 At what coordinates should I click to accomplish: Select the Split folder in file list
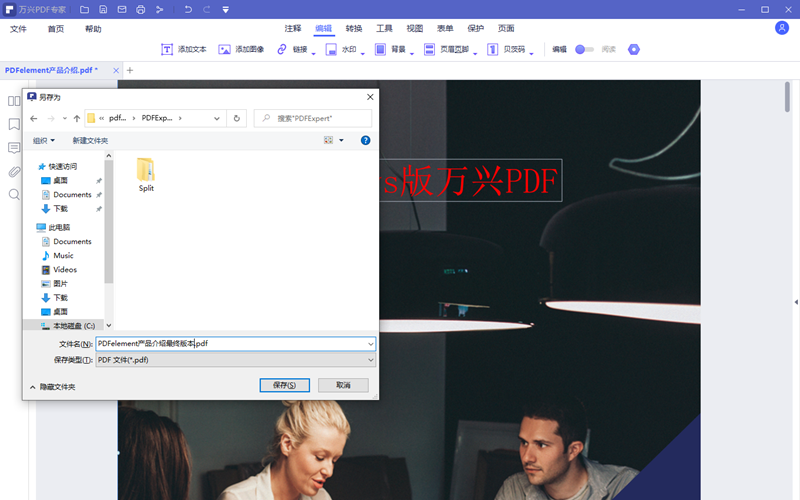(x=146, y=173)
